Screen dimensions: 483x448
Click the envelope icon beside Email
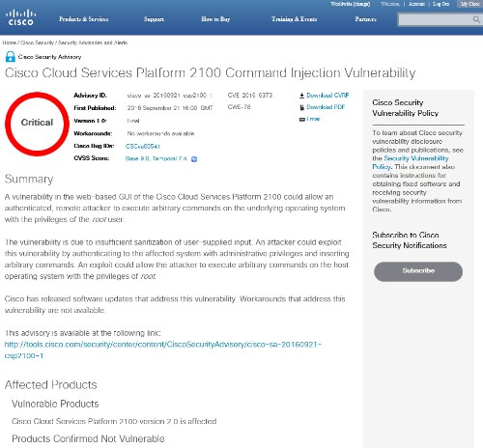[302, 120]
